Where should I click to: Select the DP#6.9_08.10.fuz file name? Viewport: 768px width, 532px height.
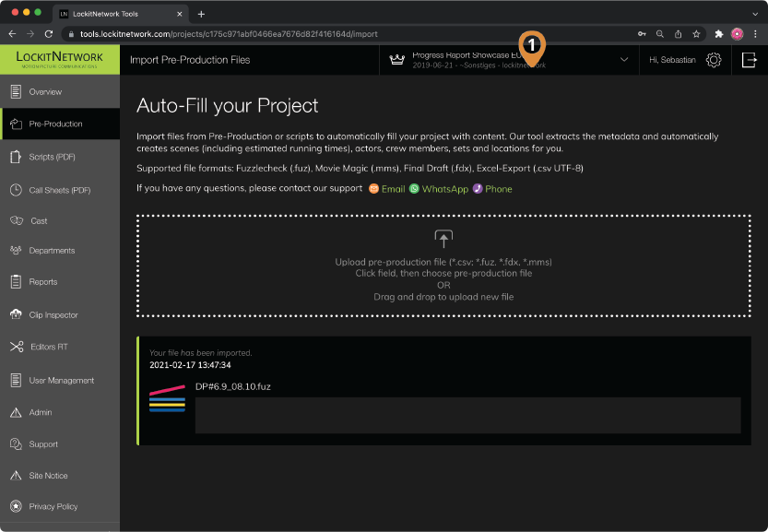232,386
